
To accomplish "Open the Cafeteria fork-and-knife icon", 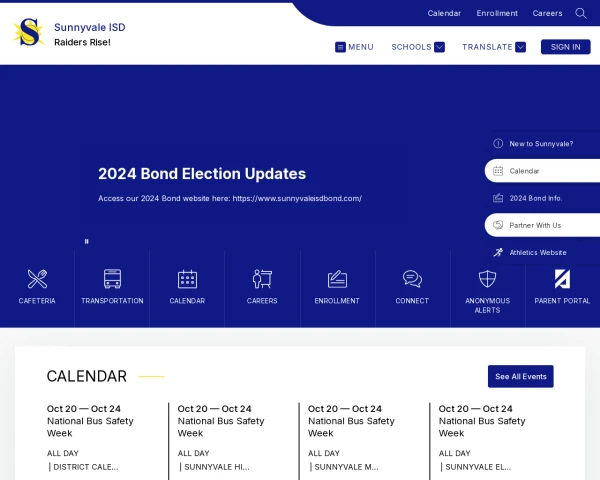I will pos(37,279).
